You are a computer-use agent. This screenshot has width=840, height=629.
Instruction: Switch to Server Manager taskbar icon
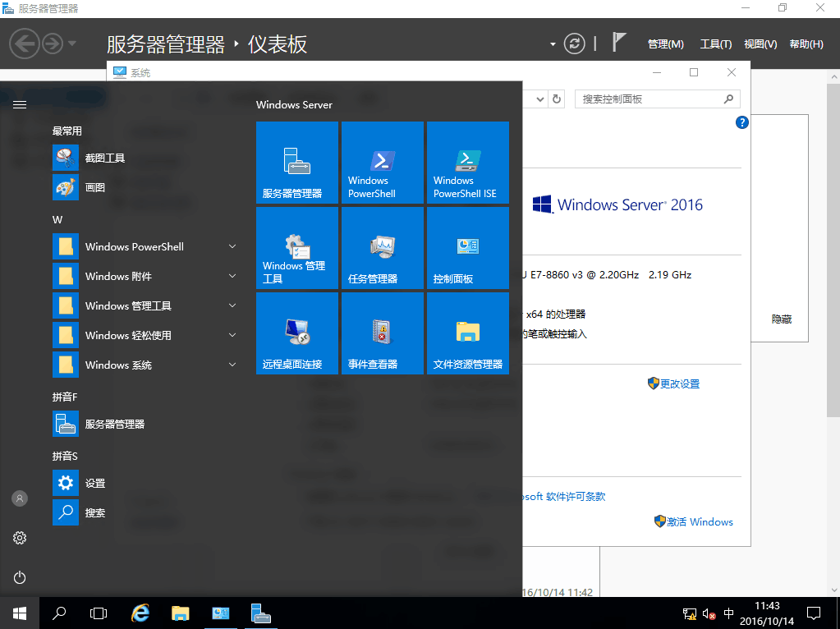point(261,613)
